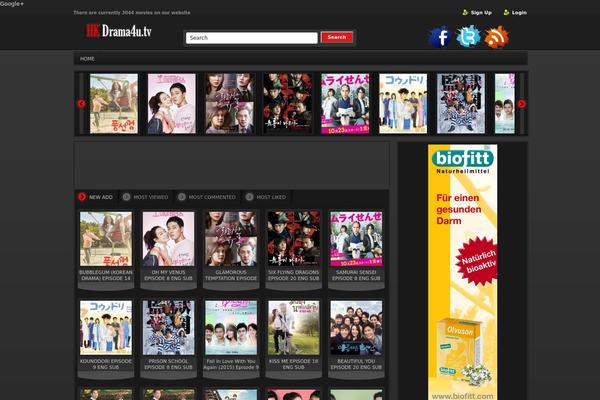Image resolution: width=600 pixels, height=400 pixels.
Task: Click the SIX FLYING DRAGONS EPISODE 20 title
Action: pyautogui.click(x=293, y=275)
